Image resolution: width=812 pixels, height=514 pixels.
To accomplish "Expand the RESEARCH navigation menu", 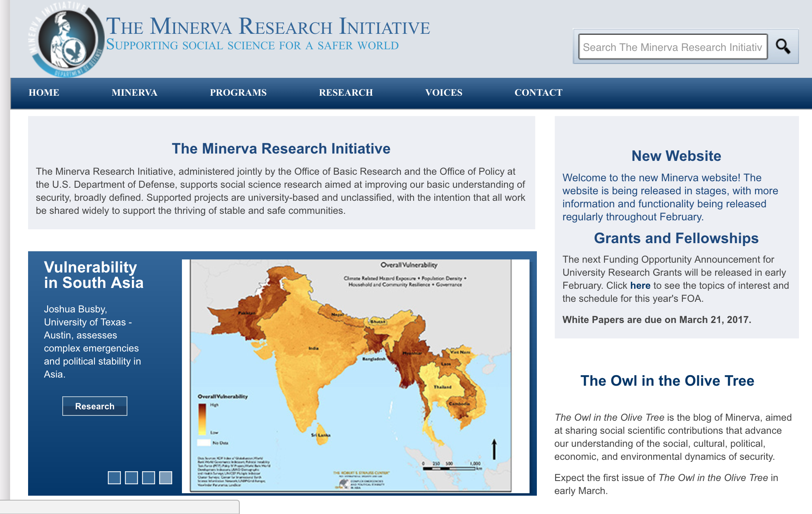I will (346, 92).
